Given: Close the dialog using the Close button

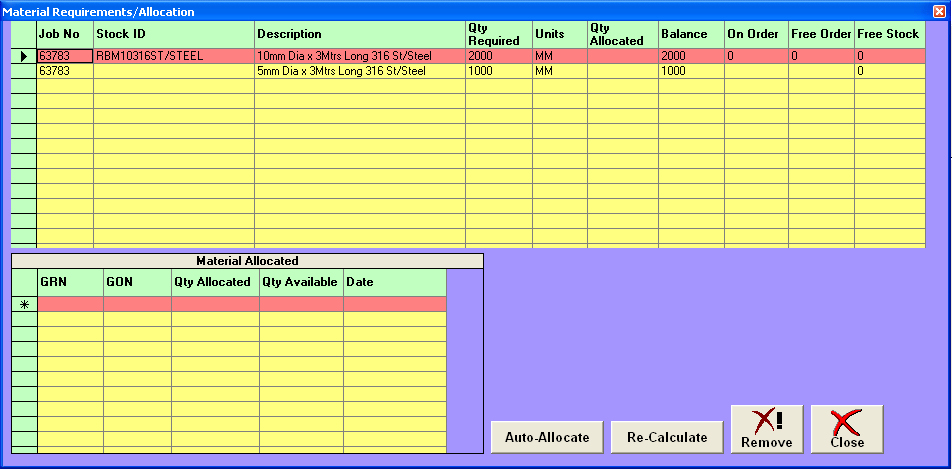Looking at the screenshot, I should pos(847,429).
